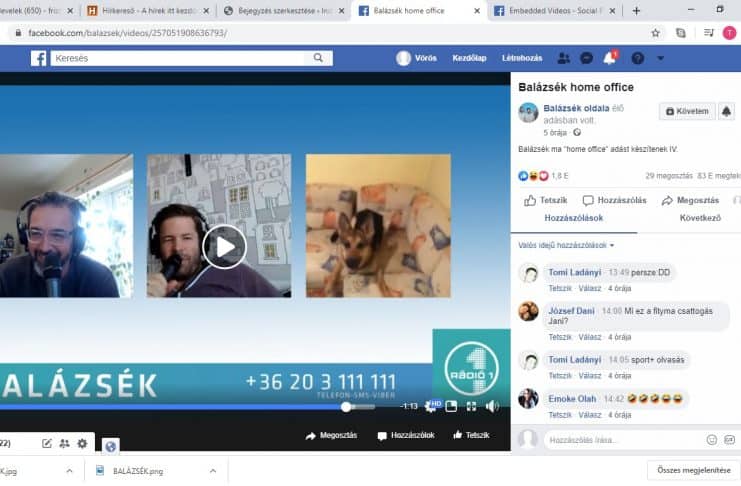
Task: Open the Messenger icon in header
Action: 586,58
